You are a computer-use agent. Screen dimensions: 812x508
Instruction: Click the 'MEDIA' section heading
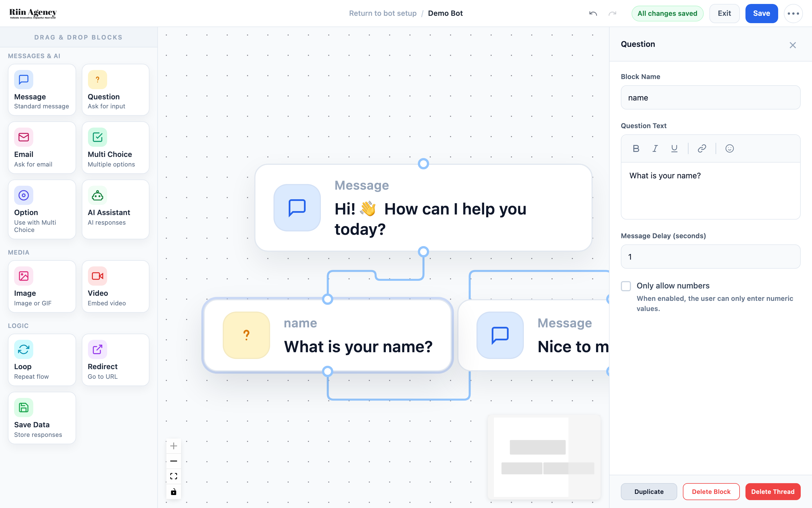point(18,252)
